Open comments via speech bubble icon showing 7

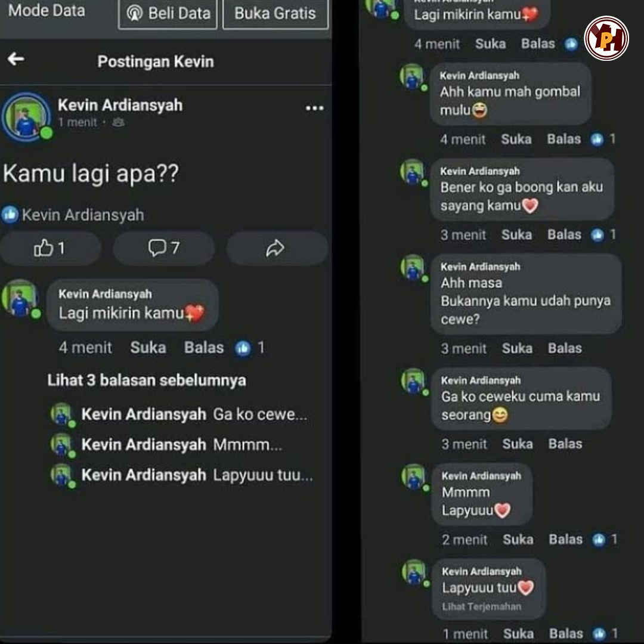pyautogui.click(x=163, y=248)
